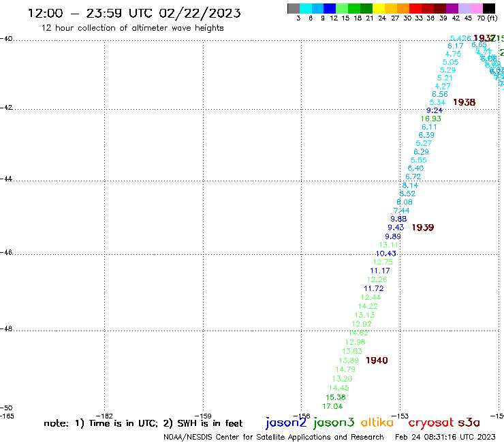Click the wave height value 8.52
Screen dimensions: 504x443
[x=407, y=194]
